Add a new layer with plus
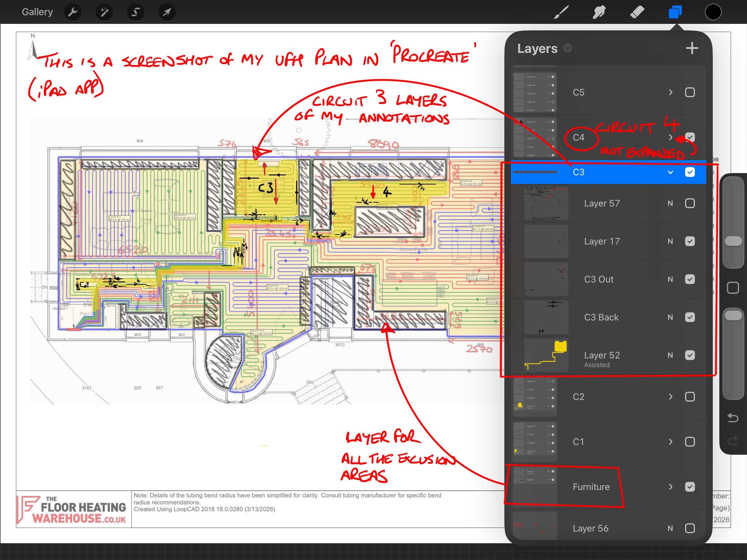747x560 pixels. pos(692,48)
